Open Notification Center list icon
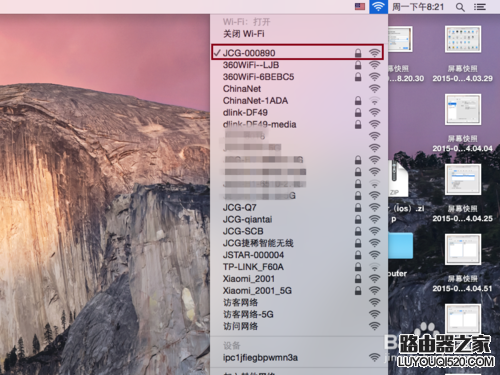 point(480,7)
